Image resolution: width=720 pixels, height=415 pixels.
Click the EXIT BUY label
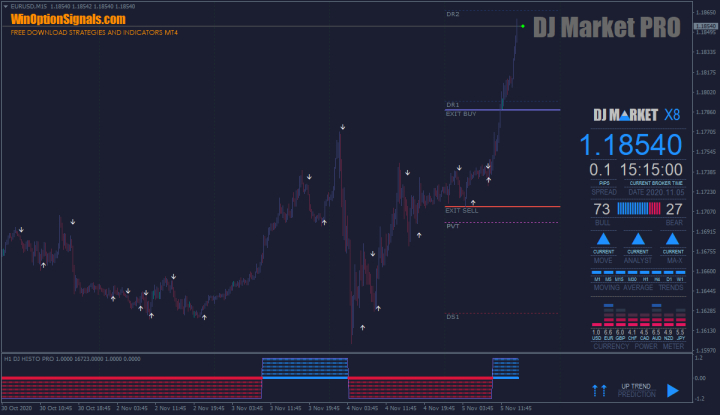coord(461,114)
